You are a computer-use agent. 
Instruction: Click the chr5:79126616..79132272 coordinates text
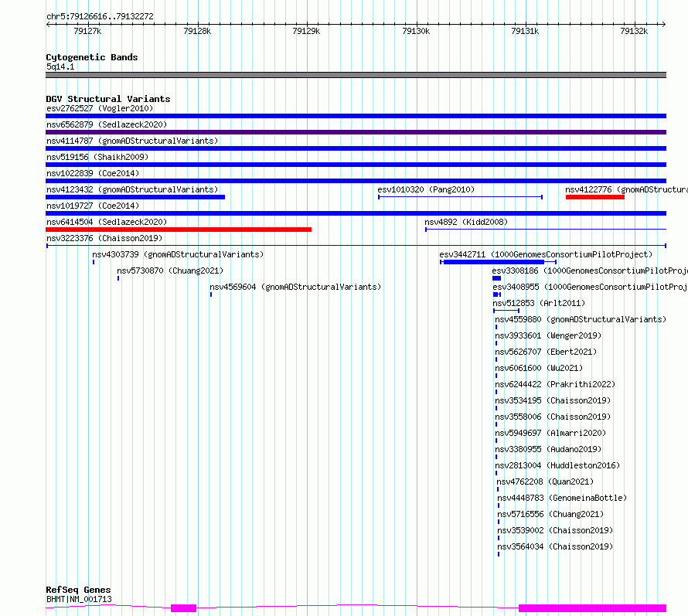(x=100, y=17)
